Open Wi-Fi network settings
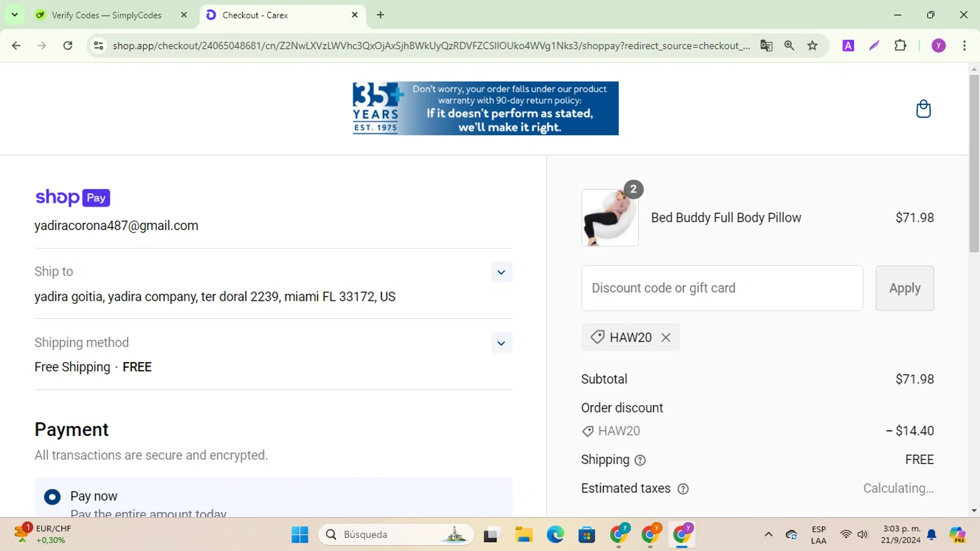This screenshot has height=551, width=980. point(846,535)
